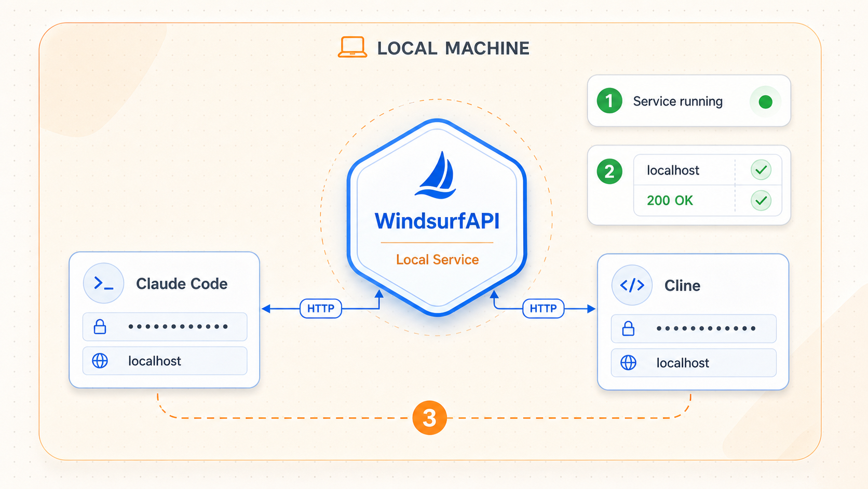
Task: Click the Cline code brackets icon
Action: [632, 285]
